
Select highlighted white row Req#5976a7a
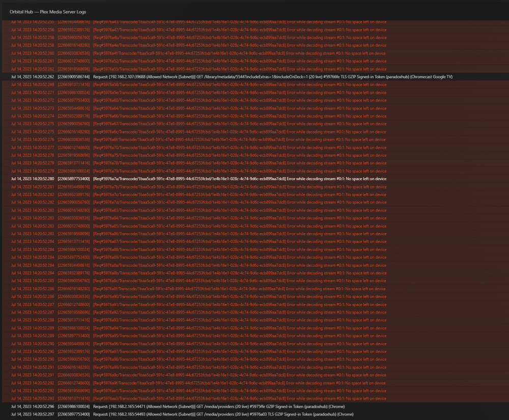(254, 179)
